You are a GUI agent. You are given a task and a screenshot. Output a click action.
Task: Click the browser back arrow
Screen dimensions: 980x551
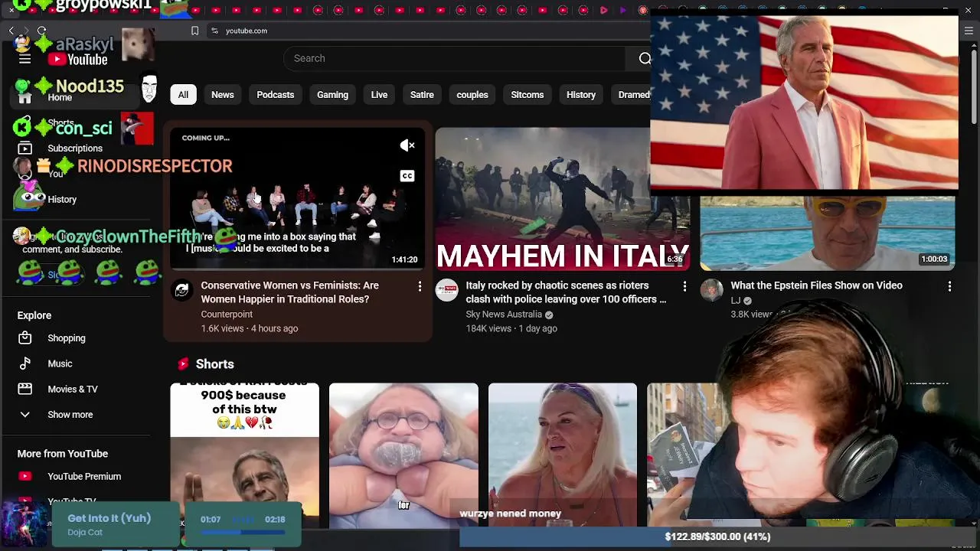11,31
